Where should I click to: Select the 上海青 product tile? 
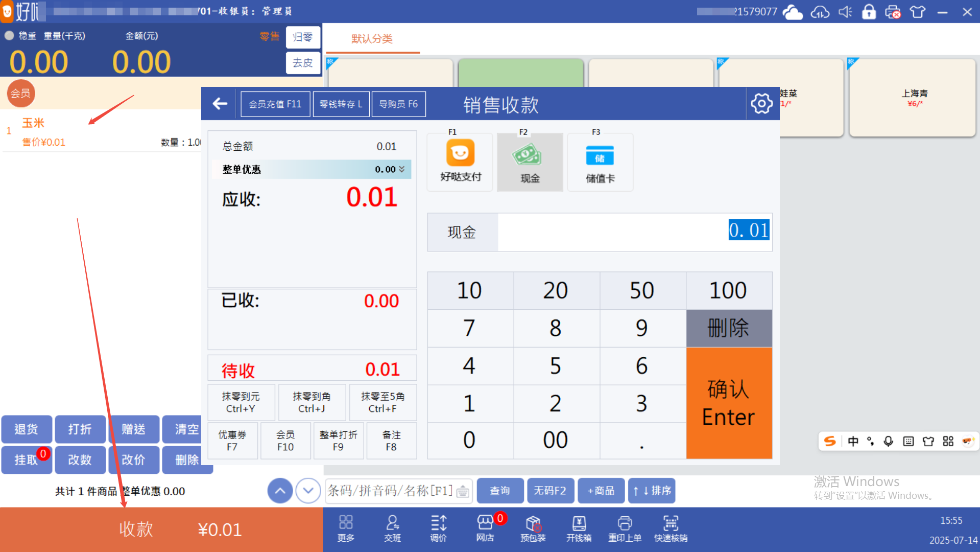(x=913, y=98)
